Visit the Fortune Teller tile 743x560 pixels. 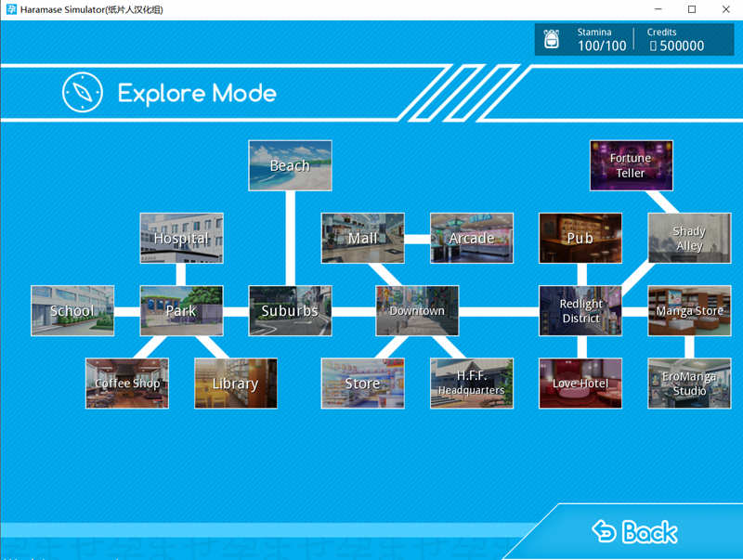[x=631, y=165]
